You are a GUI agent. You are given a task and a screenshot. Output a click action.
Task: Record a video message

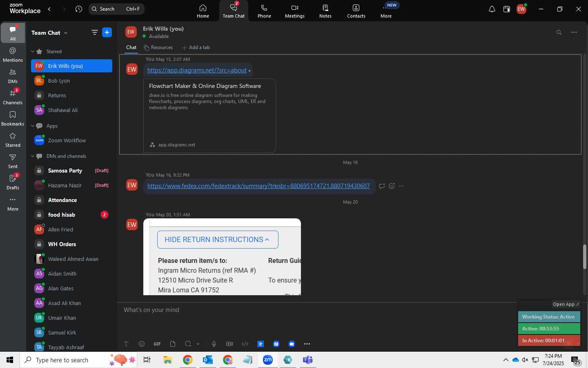[x=229, y=344]
